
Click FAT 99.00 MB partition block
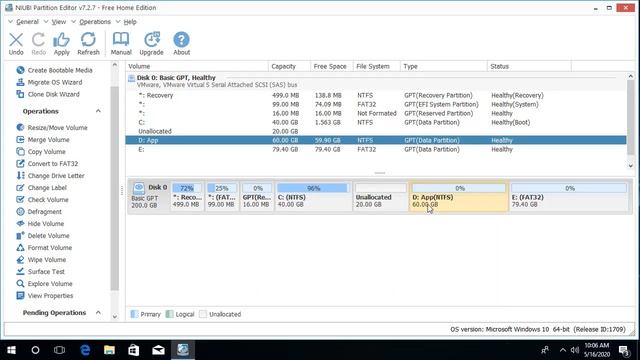pyautogui.click(x=222, y=196)
